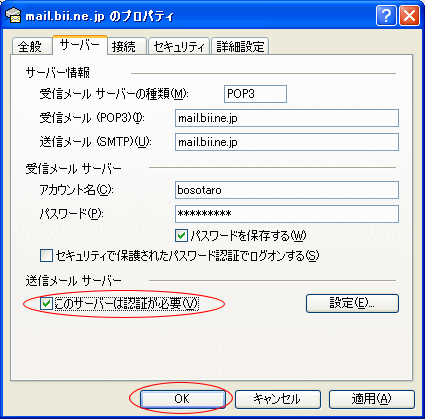Open outgoing server 設定 button
This screenshot has height=419, width=425.
(x=352, y=303)
